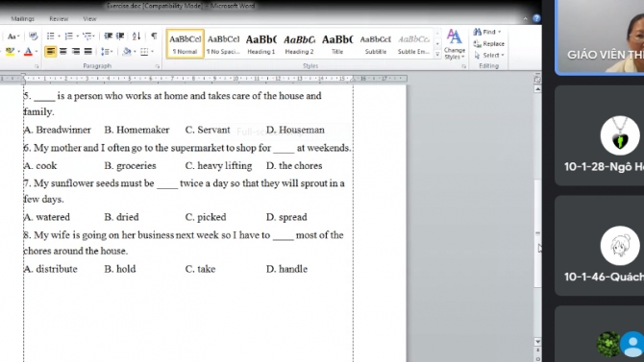Image resolution: width=644 pixels, height=362 pixels.
Task: Open the Font dialog launcher
Action: [37, 66]
